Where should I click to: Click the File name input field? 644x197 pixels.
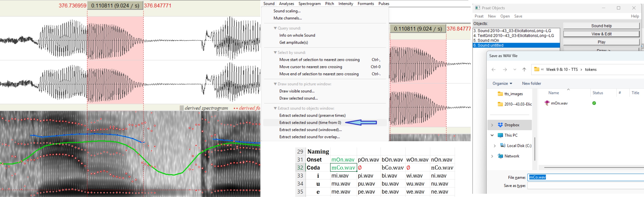tap(585, 177)
